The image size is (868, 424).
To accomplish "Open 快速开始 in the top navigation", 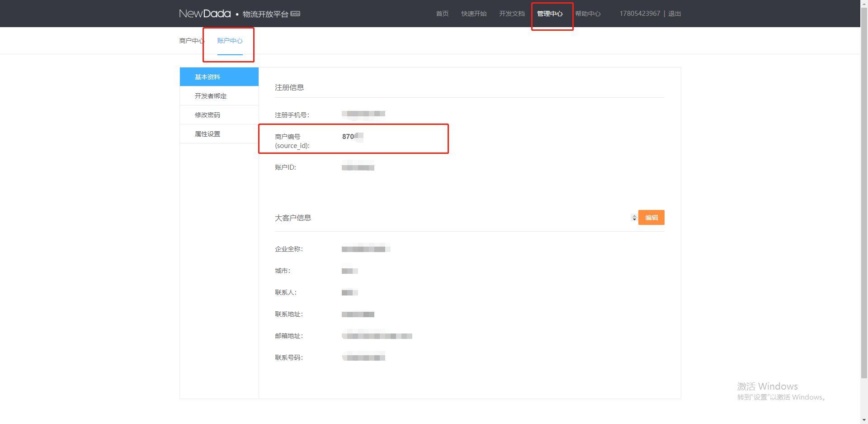I will (x=474, y=14).
